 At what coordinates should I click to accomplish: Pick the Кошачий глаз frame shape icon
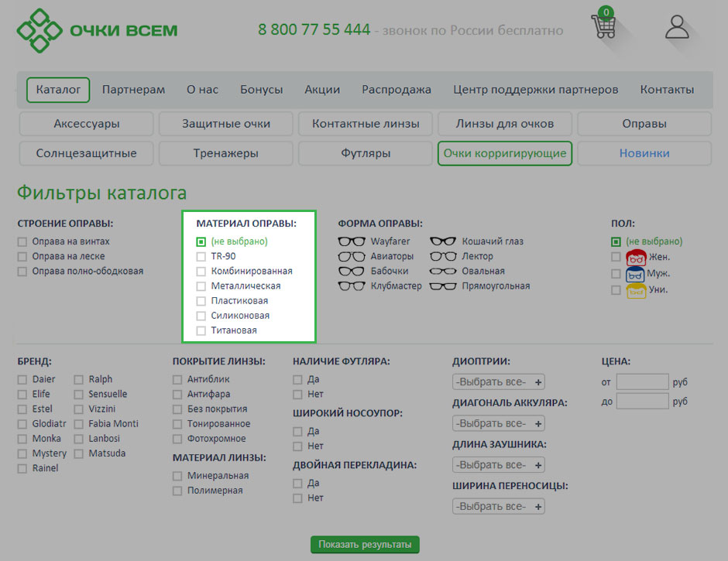[x=443, y=241]
